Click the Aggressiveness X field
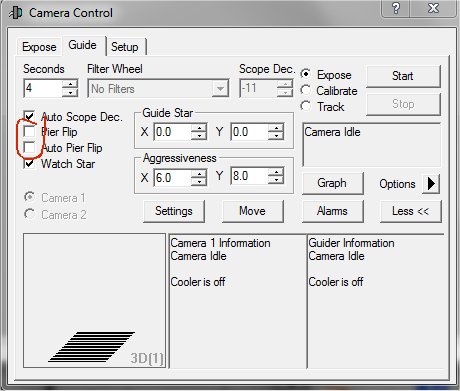Viewport: 460px width, 391px height. [x=173, y=177]
